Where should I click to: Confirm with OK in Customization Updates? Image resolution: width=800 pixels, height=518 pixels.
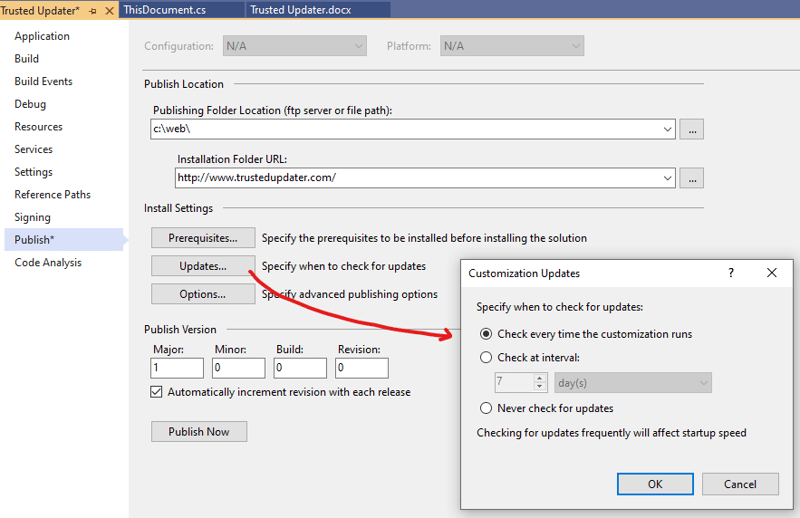point(655,484)
